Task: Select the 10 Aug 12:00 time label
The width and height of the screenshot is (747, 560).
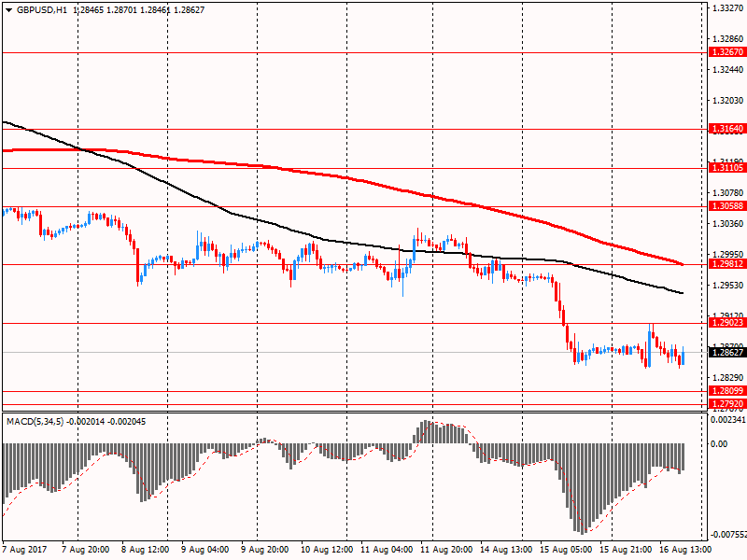Action: (x=327, y=550)
